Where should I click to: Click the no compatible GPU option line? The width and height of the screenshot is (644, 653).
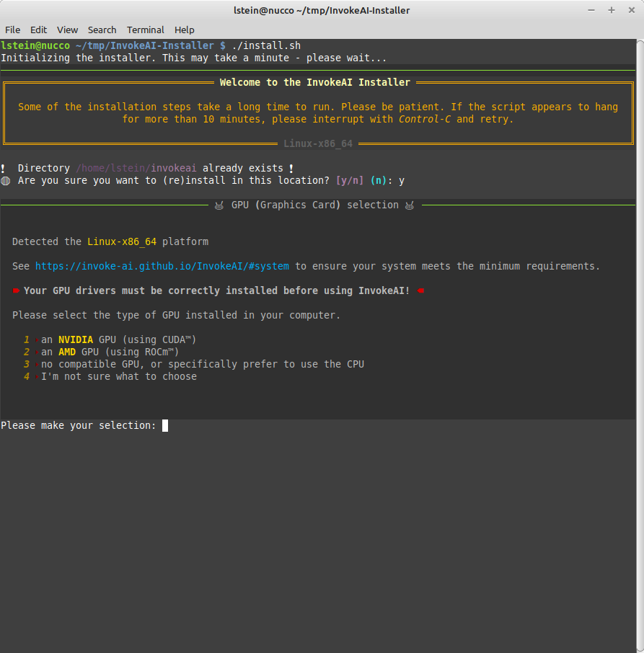pyautogui.click(x=202, y=364)
